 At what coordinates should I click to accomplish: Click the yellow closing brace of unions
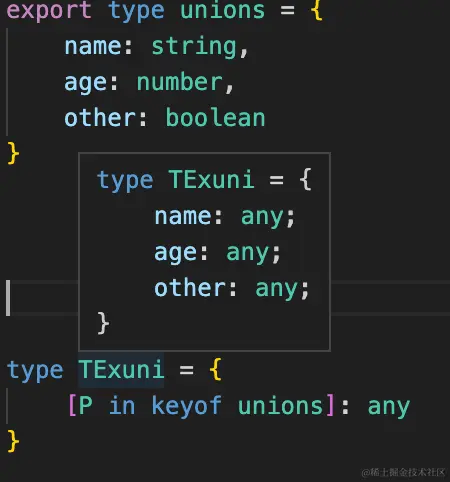pos(13,153)
